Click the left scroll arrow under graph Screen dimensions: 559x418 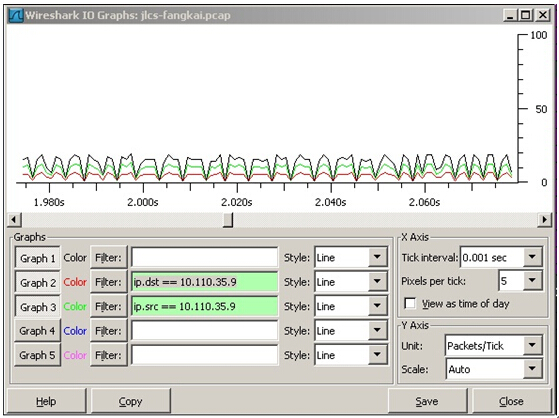tap(14, 219)
